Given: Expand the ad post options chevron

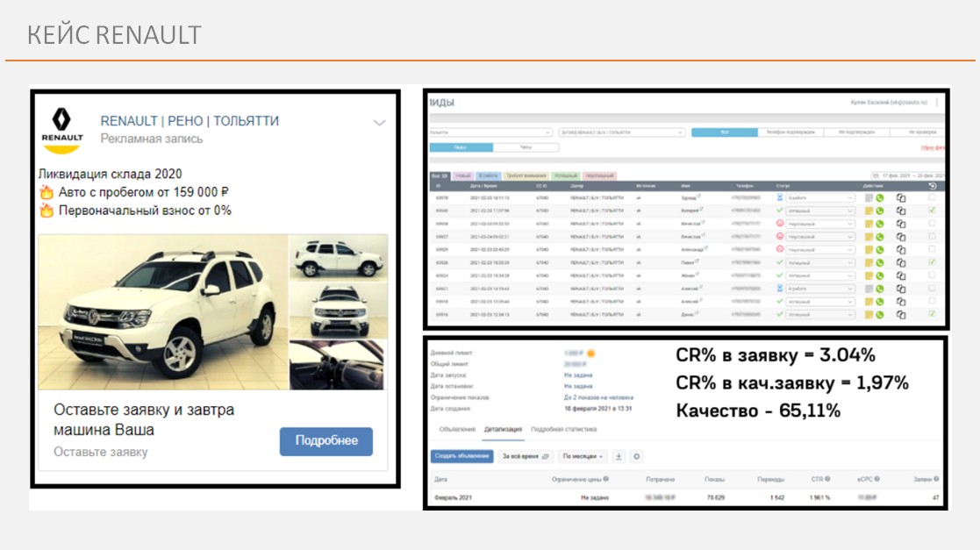Looking at the screenshot, I should click(x=379, y=123).
